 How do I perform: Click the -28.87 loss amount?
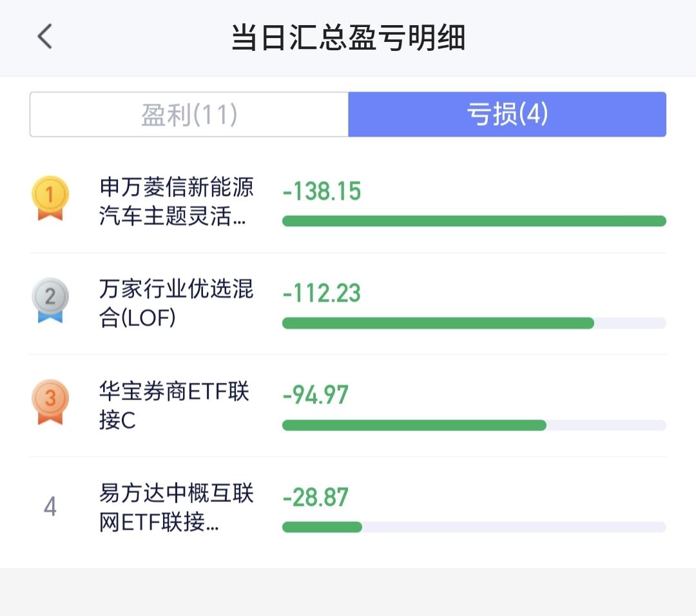pyautogui.click(x=315, y=497)
